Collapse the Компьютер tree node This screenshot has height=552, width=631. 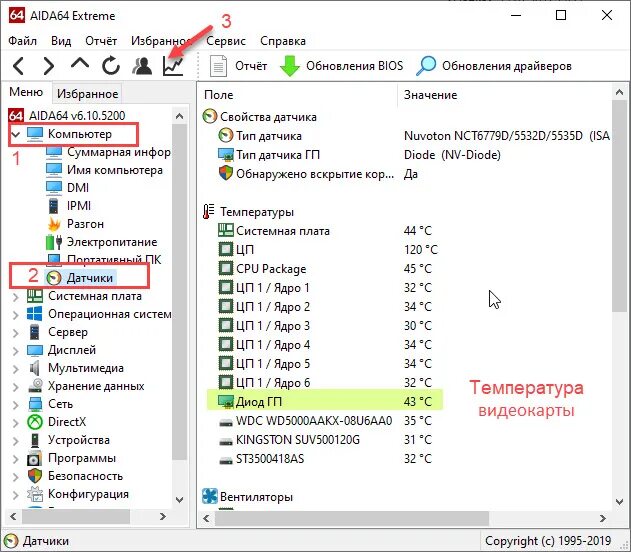[16, 134]
